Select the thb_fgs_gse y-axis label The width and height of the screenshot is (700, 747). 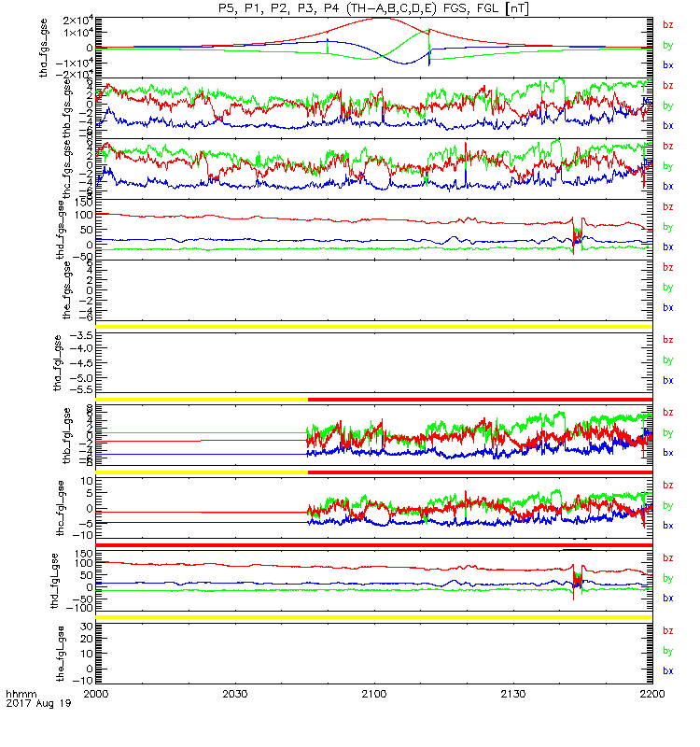(66, 108)
